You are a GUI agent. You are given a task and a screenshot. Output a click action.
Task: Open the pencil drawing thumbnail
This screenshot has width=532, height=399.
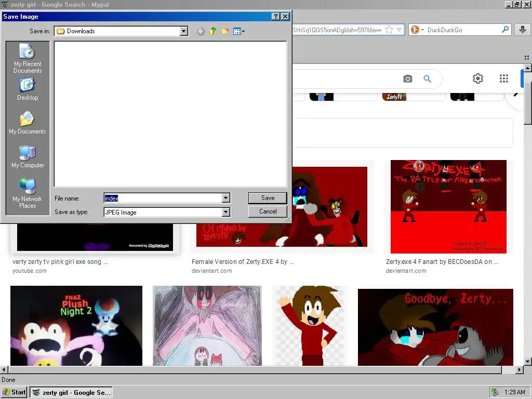pyautogui.click(x=207, y=326)
